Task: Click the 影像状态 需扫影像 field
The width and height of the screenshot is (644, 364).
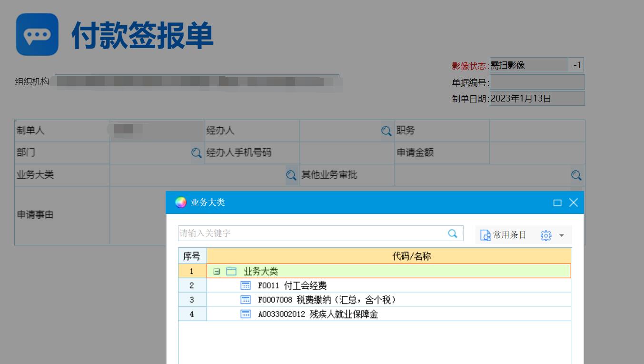Action: pyautogui.click(x=528, y=65)
